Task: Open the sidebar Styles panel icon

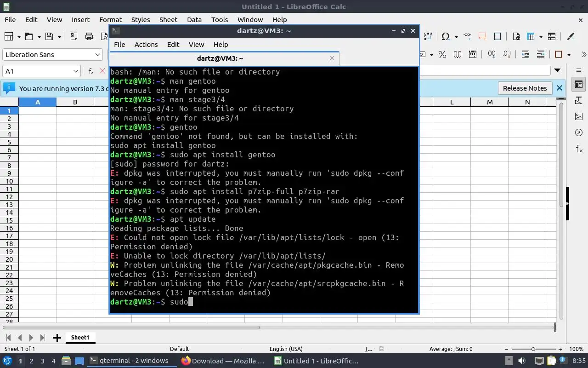Action: pyautogui.click(x=579, y=100)
